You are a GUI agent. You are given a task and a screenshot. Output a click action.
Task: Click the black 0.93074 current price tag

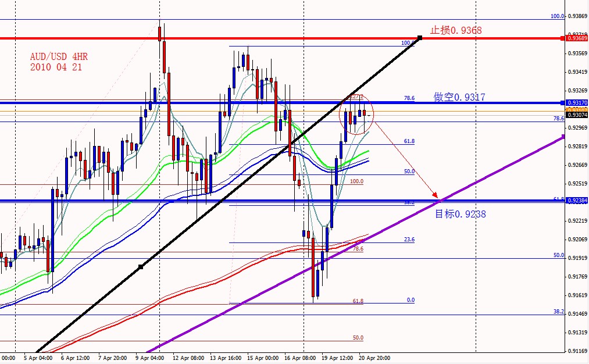pyautogui.click(x=577, y=115)
